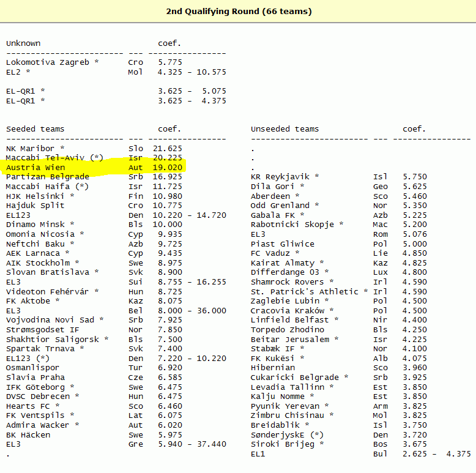Image resolution: width=476 pixels, height=473 pixels.
Task: Click 'HJK Helsinki' team name
Action: [35, 196]
